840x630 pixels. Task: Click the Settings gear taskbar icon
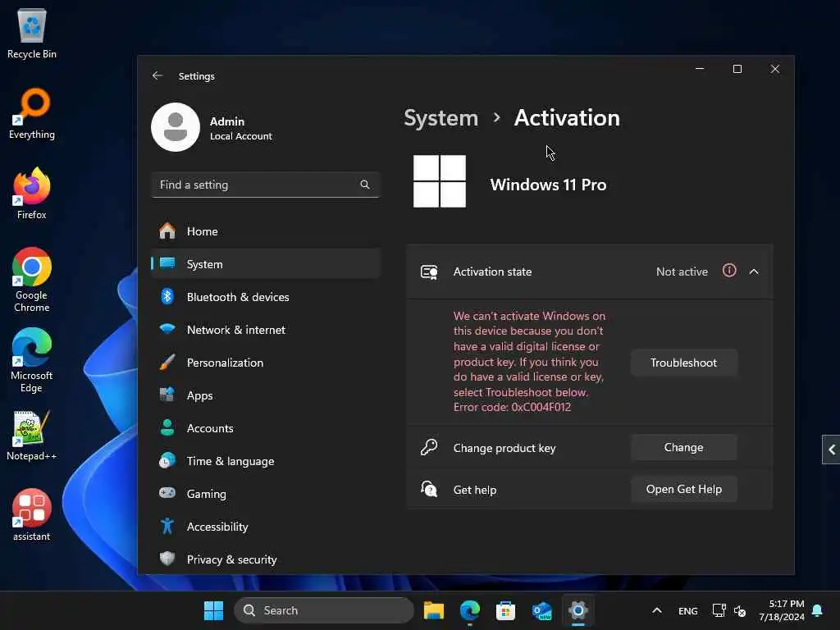tap(578, 610)
